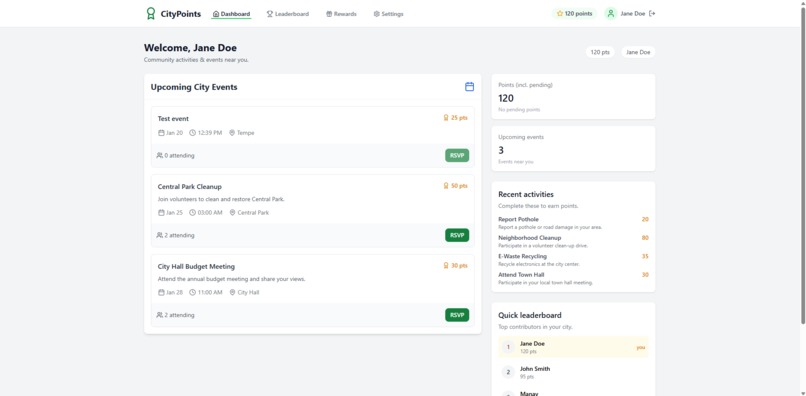Click the Test event title

[x=173, y=118]
